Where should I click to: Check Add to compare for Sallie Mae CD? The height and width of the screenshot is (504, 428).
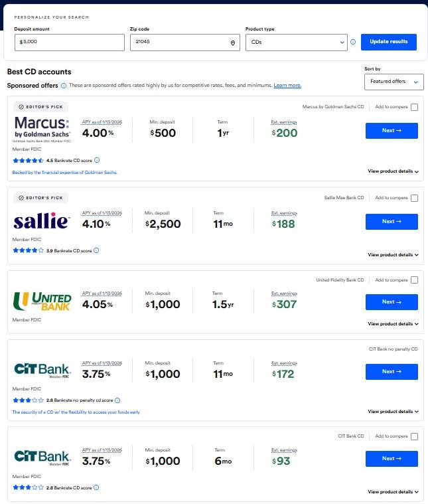click(414, 198)
